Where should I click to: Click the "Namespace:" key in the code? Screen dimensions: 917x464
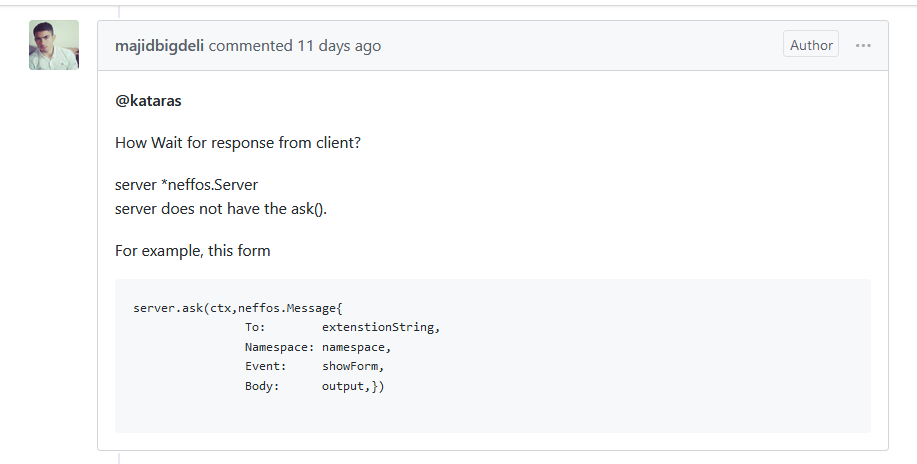point(279,347)
